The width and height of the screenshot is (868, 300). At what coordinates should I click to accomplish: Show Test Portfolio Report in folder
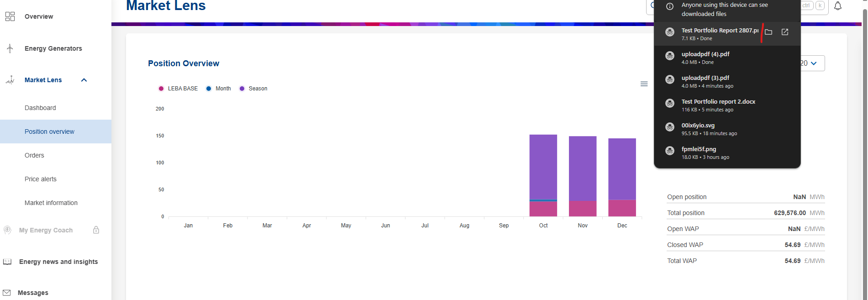(768, 32)
